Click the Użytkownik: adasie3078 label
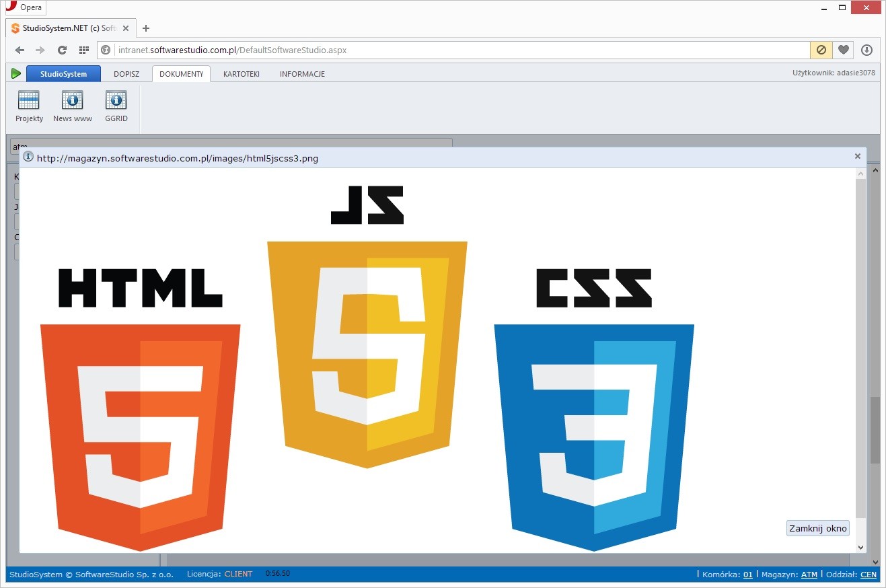The image size is (886, 588). [x=834, y=73]
